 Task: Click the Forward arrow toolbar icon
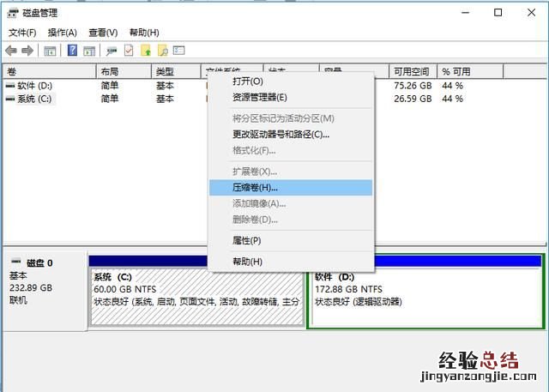click(27, 51)
